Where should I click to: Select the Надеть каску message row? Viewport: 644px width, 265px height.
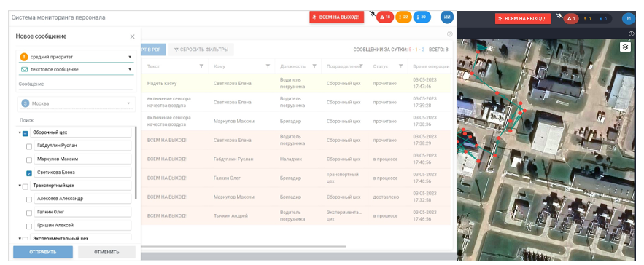(295, 83)
